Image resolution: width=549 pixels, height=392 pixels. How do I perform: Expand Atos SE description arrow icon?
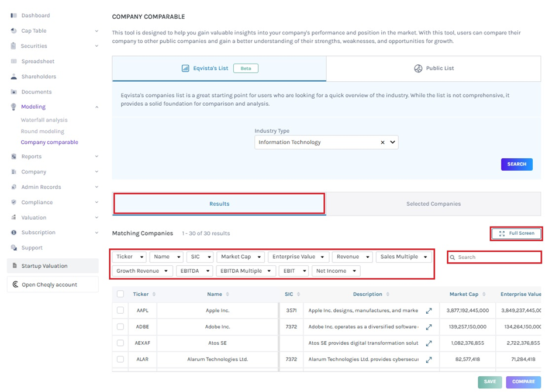pos(429,344)
